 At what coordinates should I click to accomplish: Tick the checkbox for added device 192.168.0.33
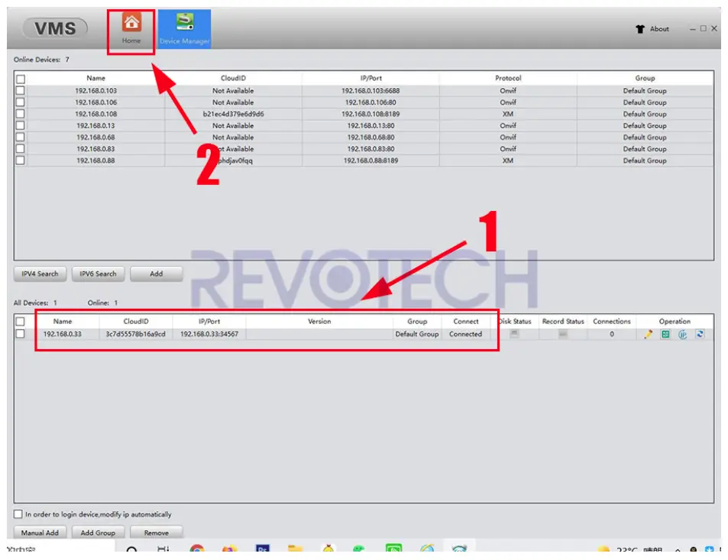tap(21, 334)
